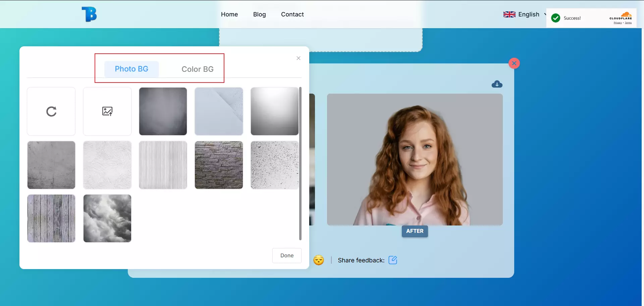
Task: Open the share feedback edit icon
Action: point(393,260)
